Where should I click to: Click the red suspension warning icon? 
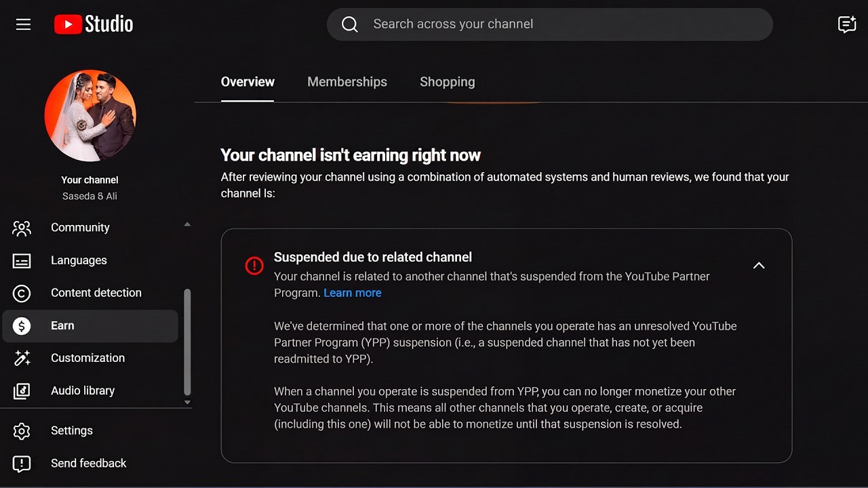[x=254, y=266]
